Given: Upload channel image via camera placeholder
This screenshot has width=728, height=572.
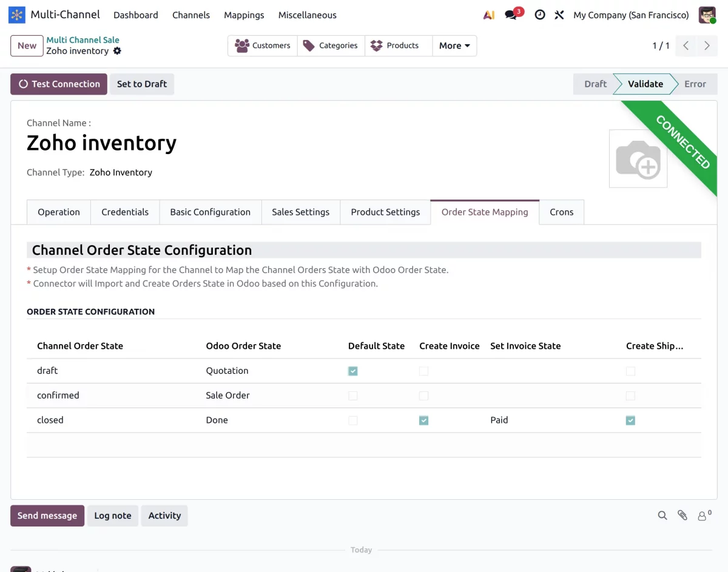Looking at the screenshot, I should 638,158.
